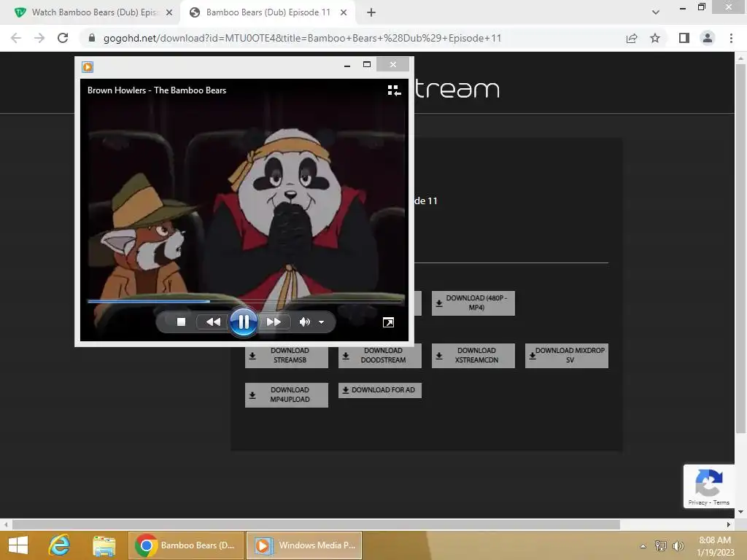The image size is (747, 560).
Task: Open a new Chrome tab
Action: pyautogui.click(x=371, y=12)
